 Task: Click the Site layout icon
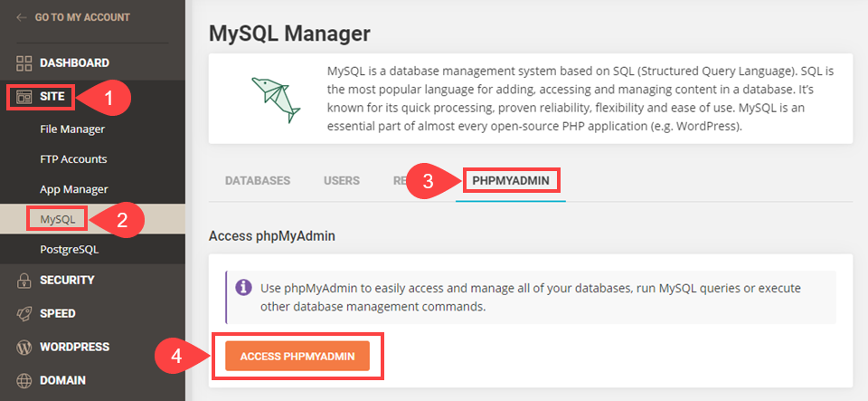tap(24, 98)
